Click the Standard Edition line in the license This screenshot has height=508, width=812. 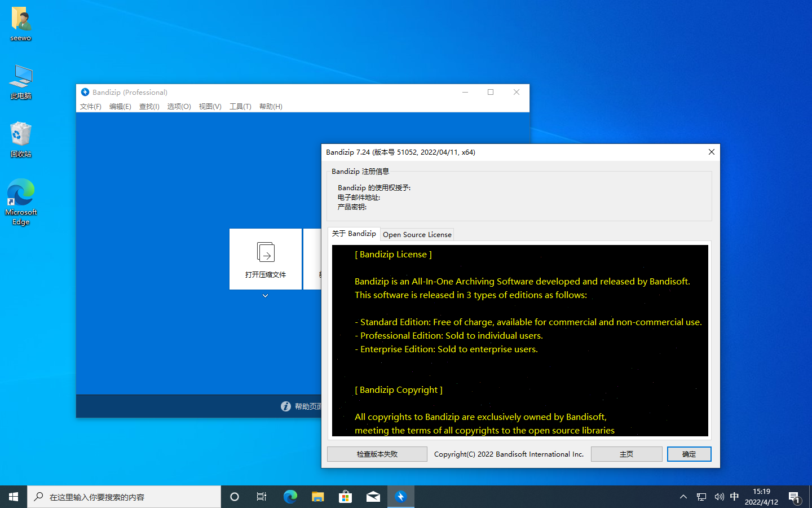tap(528, 322)
